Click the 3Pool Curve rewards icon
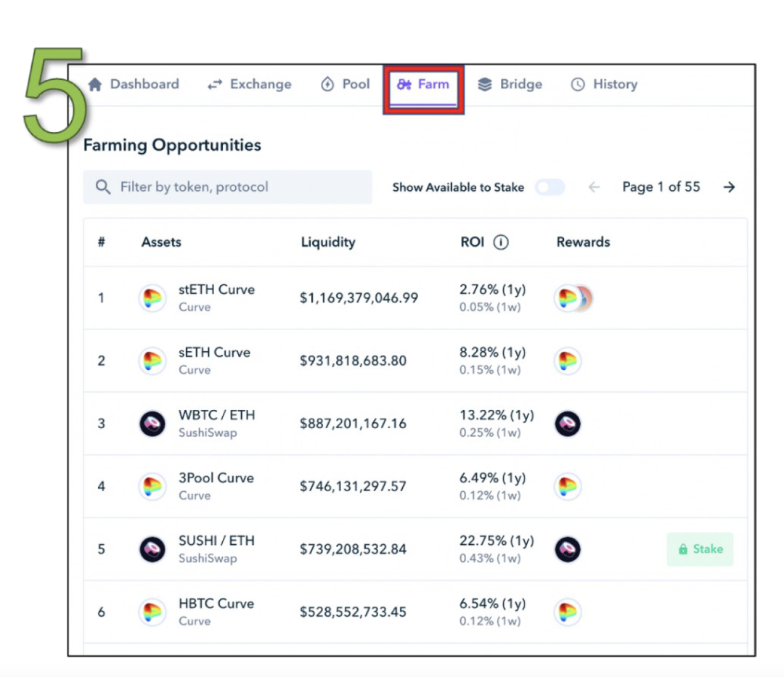The height and width of the screenshot is (677, 784). (x=568, y=486)
